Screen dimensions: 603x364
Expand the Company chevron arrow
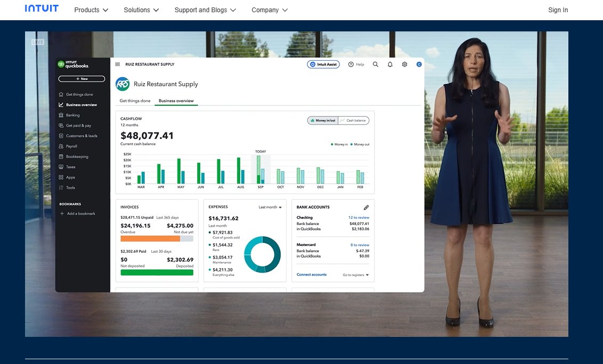coord(284,11)
